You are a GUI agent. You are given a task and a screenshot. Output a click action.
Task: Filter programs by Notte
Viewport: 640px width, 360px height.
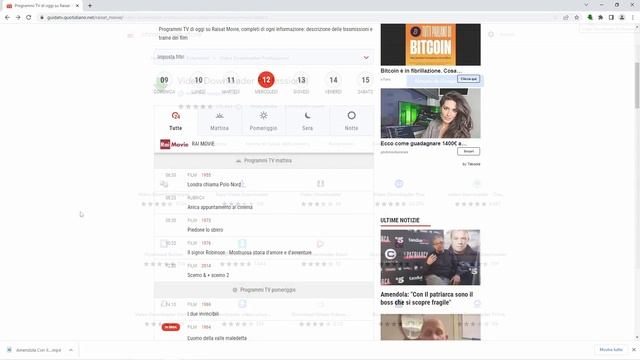(351, 121)
